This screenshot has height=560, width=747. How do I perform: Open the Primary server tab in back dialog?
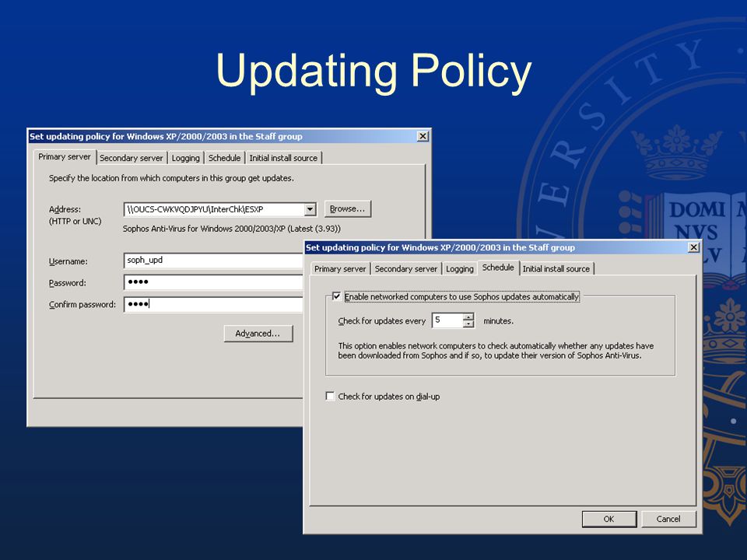click(x=65, y=156)
